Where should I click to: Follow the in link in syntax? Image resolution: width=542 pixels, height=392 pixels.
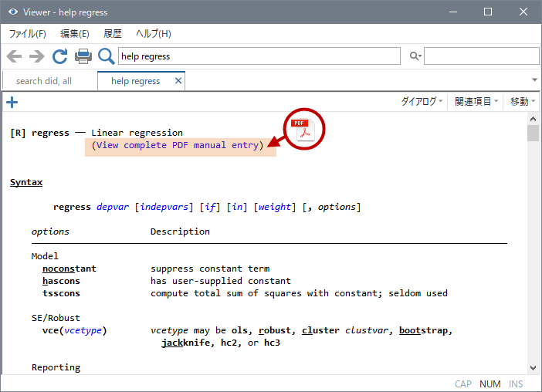click(x=237, y=207)
